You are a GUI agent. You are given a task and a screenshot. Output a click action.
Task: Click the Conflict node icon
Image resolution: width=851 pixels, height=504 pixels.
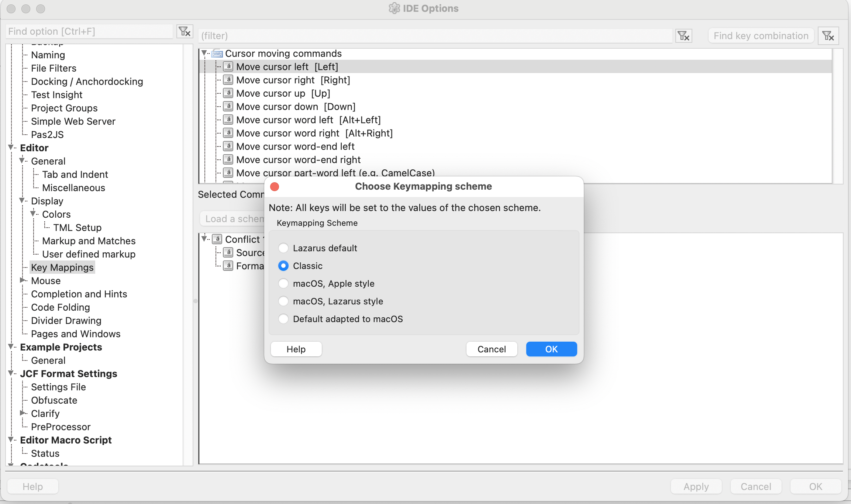click(217, 239)
